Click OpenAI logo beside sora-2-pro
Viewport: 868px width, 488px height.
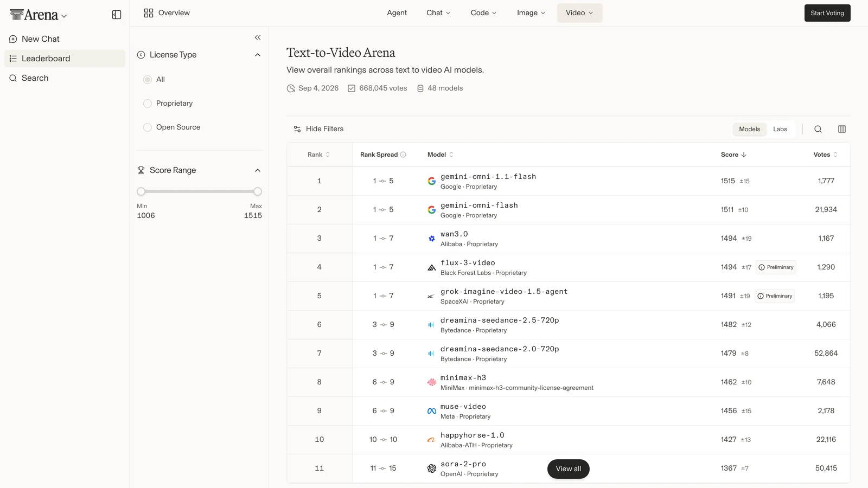(432, 468)
